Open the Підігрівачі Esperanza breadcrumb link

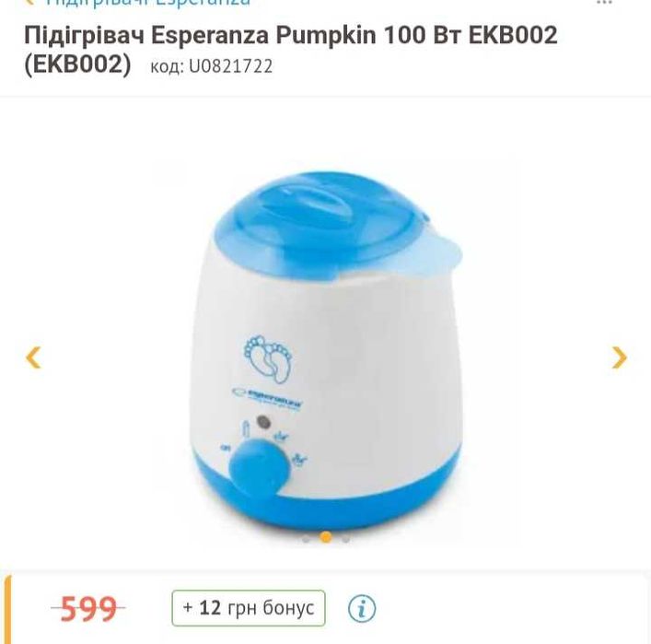tap(148, 3)
